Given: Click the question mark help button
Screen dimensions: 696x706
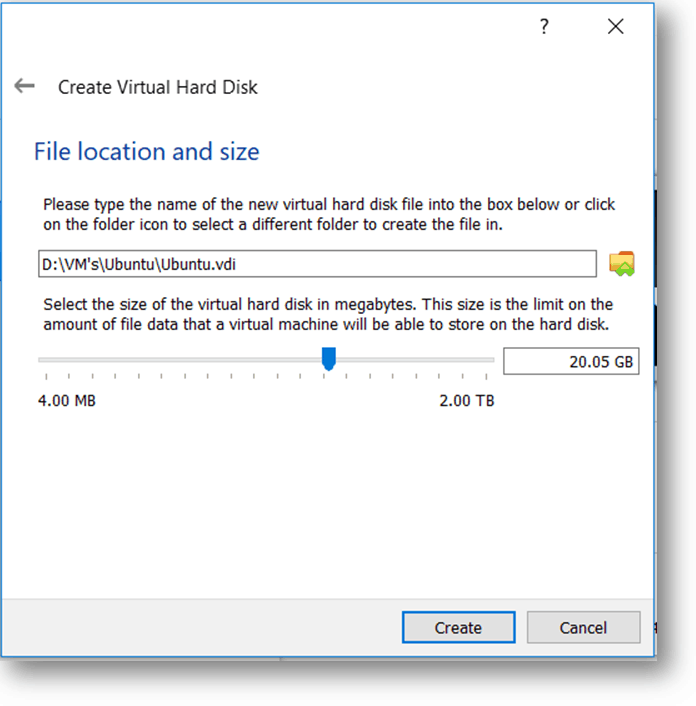Looking at the screenshot, I should pyautogui.click(x=544, y=27).
